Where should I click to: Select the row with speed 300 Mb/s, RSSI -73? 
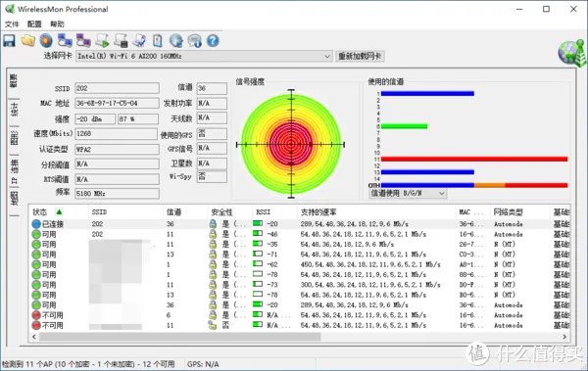point(300,285)
